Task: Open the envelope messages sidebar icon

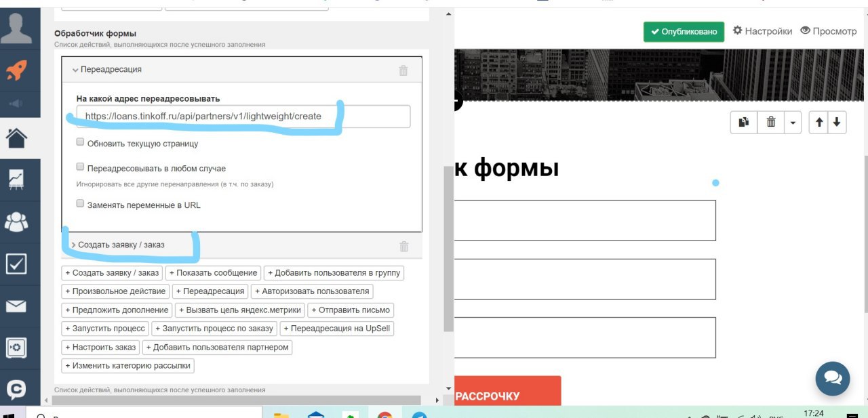Action: tap(16, 306)
